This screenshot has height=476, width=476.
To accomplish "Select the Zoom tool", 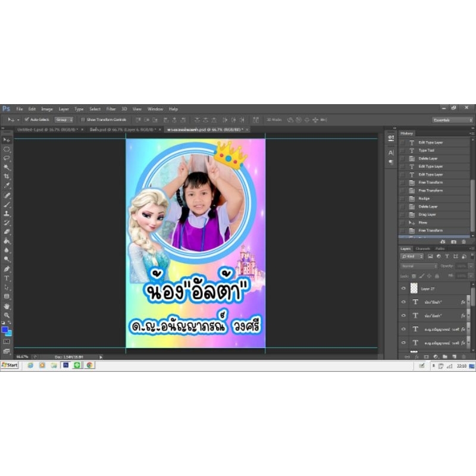I will (x=7, y=315).
